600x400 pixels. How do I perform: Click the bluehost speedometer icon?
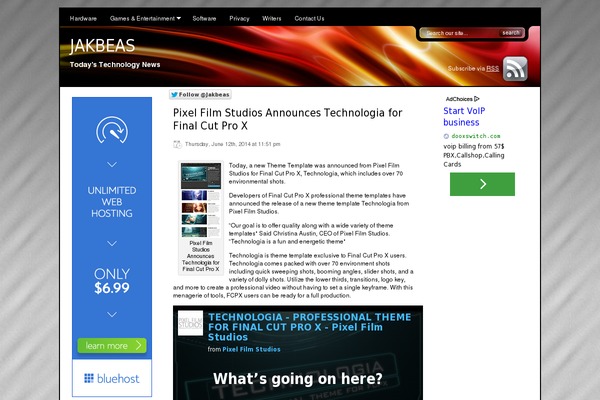112,130
